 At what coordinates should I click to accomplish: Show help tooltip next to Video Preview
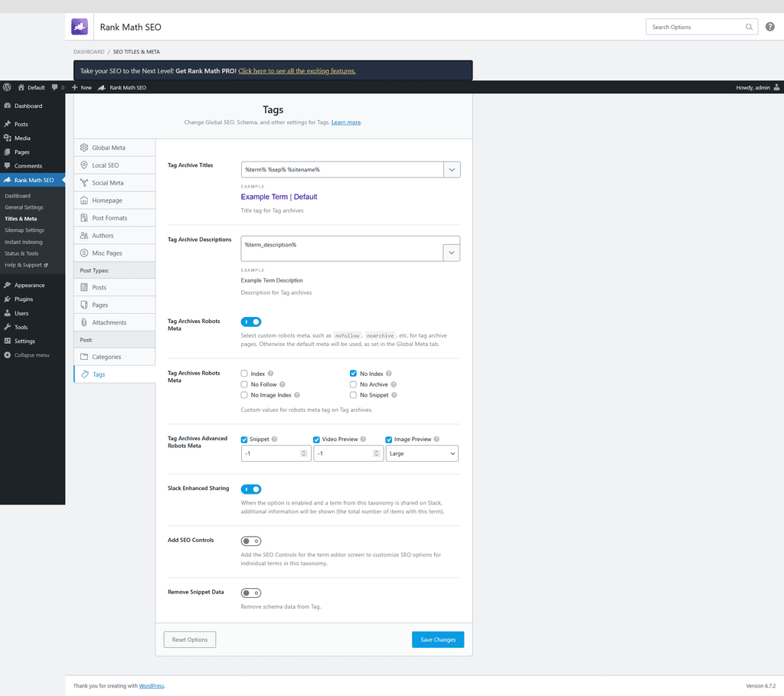click(x=363, y=439)
